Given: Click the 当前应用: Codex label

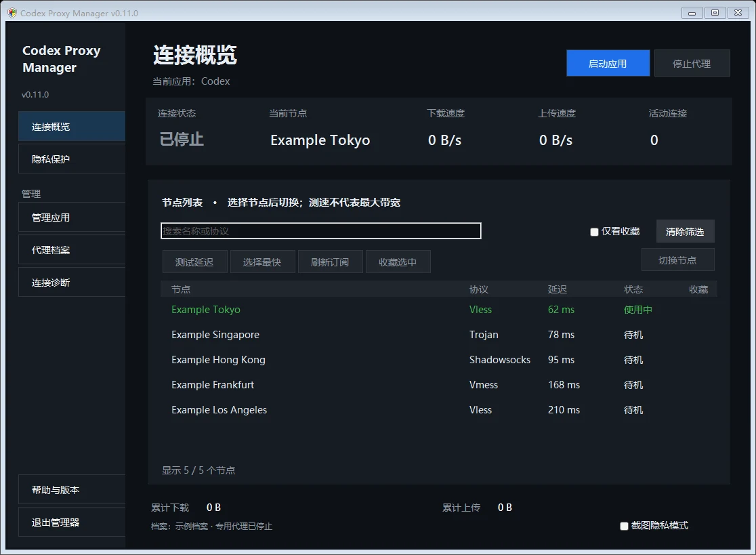Looking at the screenshot, I should [x=192, y=81].
